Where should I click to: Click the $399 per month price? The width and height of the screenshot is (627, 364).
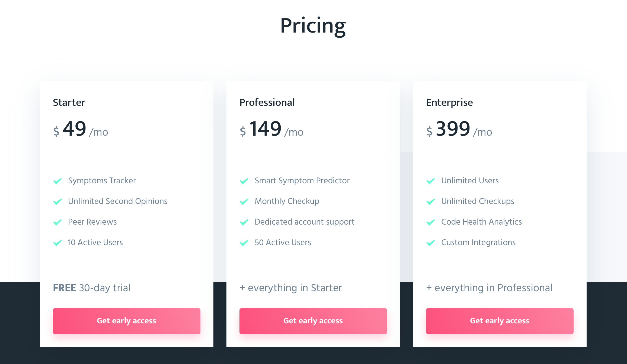coord(459,129)
